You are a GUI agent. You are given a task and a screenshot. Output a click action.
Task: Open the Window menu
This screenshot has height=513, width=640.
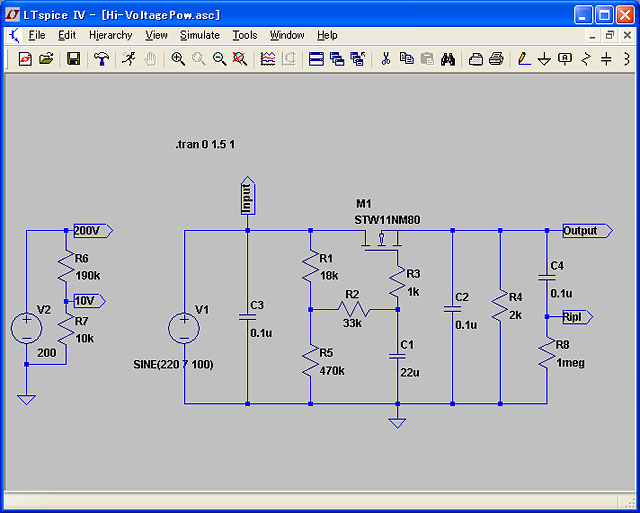coord(287,36)
